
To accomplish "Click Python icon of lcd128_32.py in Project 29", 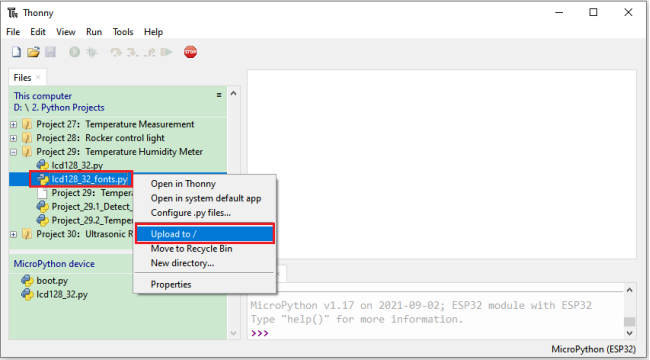I will click(x=42, y=165).
